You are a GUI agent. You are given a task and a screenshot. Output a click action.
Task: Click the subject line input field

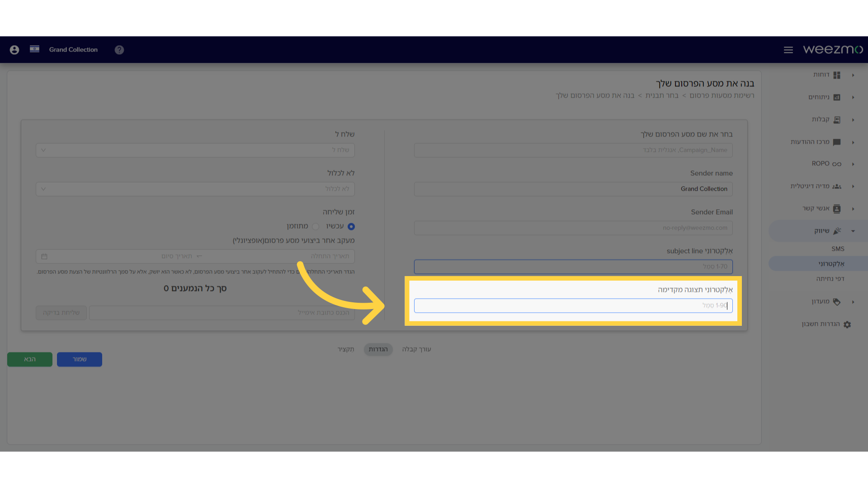pyautogui.click(x=573, y=267)
